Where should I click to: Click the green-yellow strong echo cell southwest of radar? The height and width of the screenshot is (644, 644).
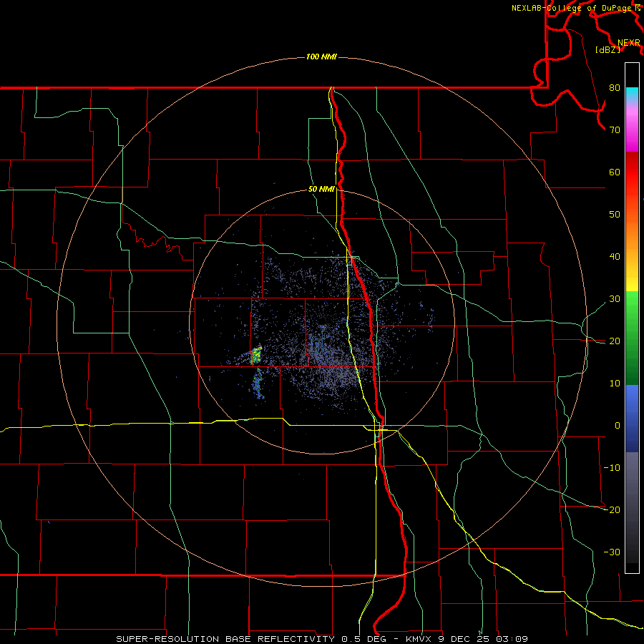click(256, 356)
